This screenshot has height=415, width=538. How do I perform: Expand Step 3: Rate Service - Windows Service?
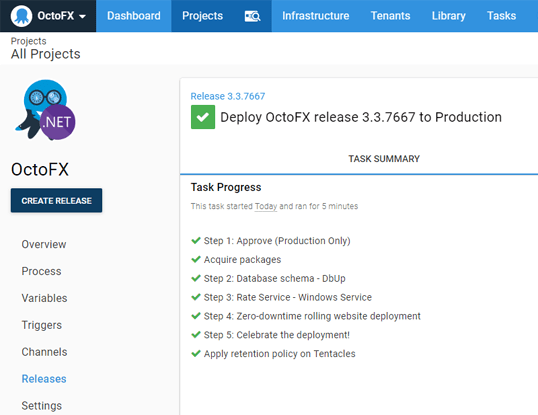tap(288, 297)
